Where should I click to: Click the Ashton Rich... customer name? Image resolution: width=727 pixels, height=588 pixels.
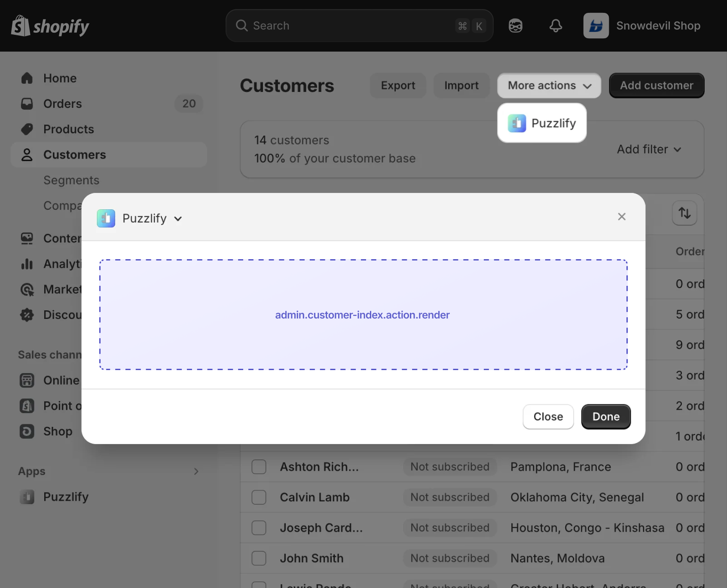tap(319, 467)
